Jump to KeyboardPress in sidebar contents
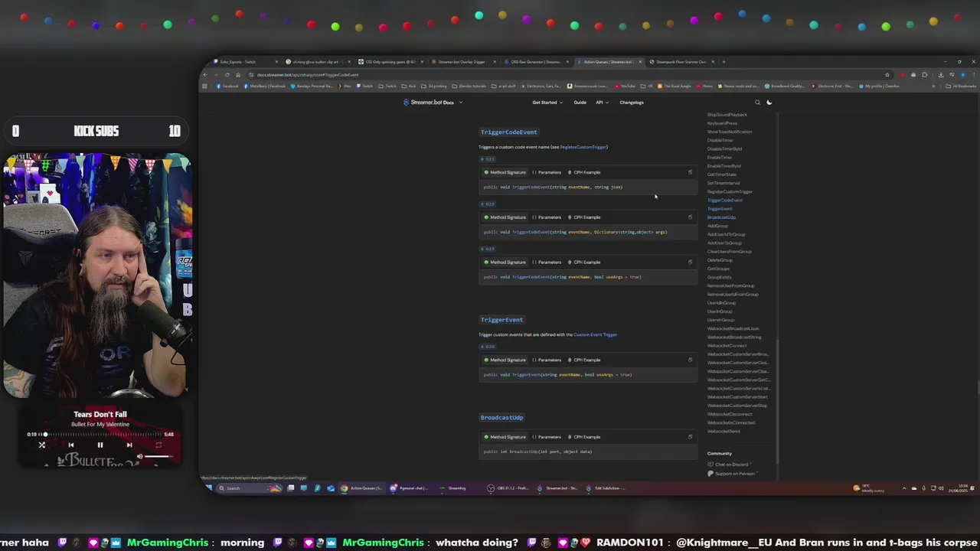The image size is (980, 551). (x=722, y=123)
